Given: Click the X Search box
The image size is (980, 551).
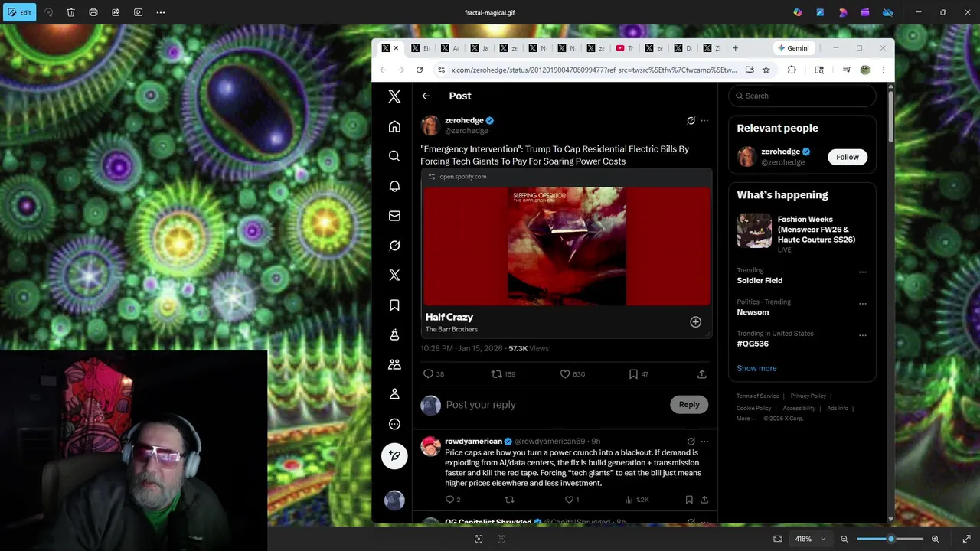Looking at the screenshot, I should click(x=802, y=96).
